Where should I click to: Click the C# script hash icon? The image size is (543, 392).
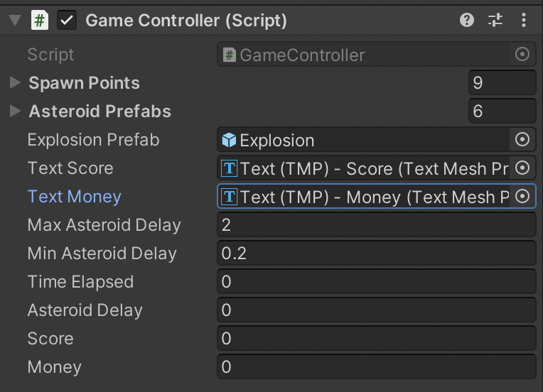coord(40,21)
